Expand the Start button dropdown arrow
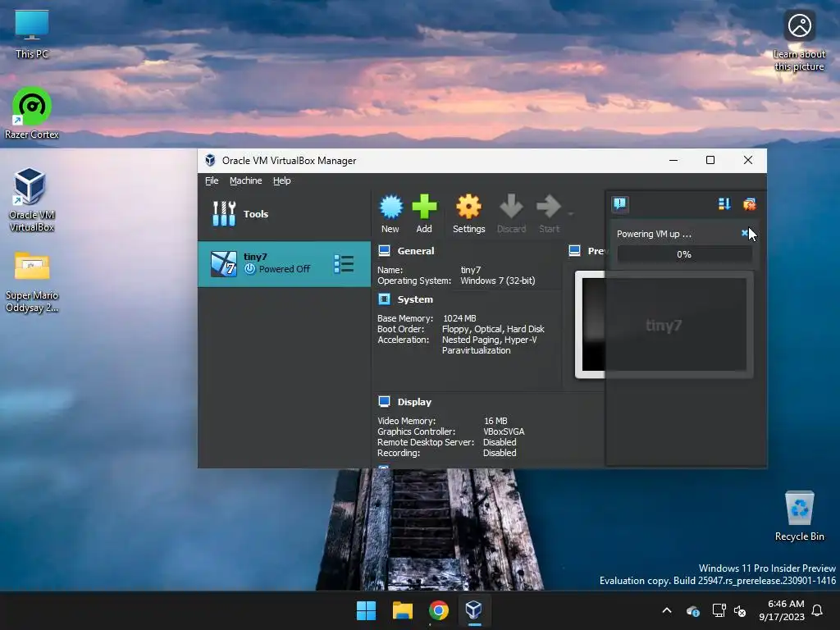Image resolution: width=840 pixels, height=630 pixels. click(x=571, y=214)
